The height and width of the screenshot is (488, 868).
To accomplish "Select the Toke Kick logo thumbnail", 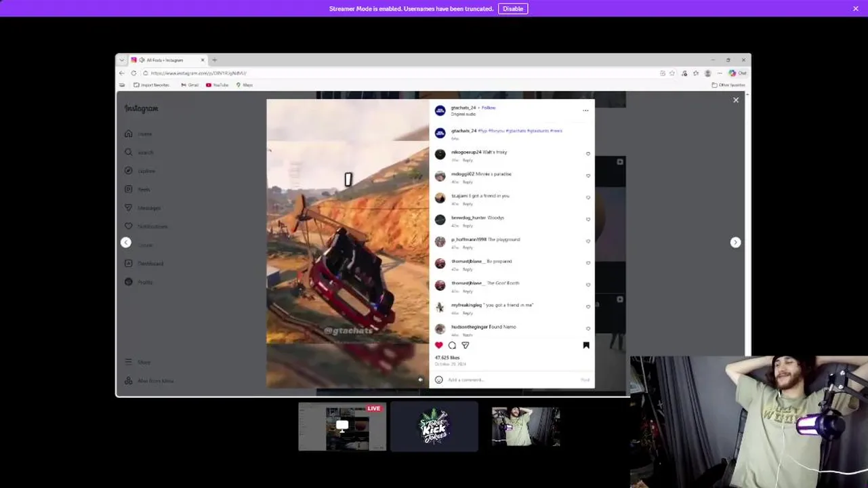I will click(434, 427).
